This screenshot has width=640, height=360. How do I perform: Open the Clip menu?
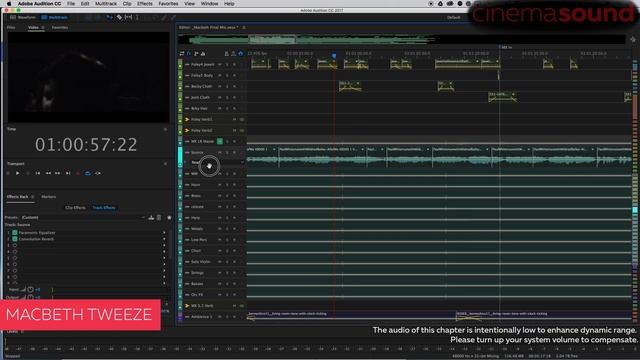tap(127, 4)
